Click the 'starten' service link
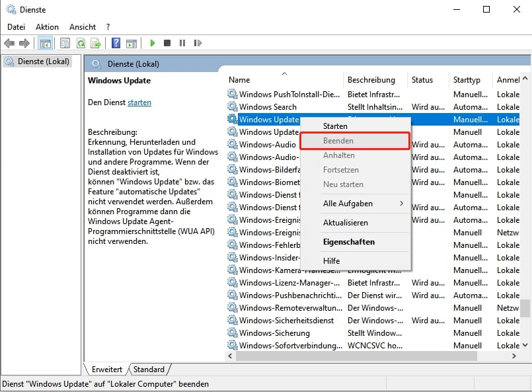532x392 pixels. coord(139,102)
